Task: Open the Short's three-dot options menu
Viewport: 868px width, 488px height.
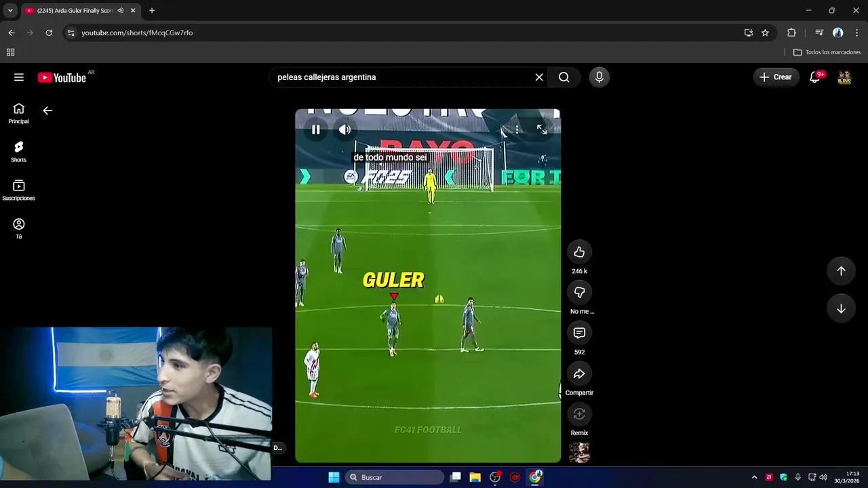Action: (517, 129)
